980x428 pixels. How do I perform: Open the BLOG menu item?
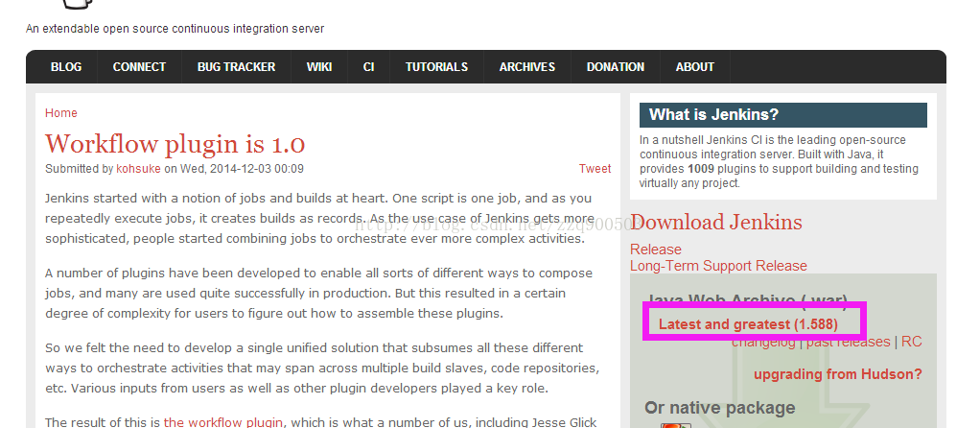pos(65,67)
